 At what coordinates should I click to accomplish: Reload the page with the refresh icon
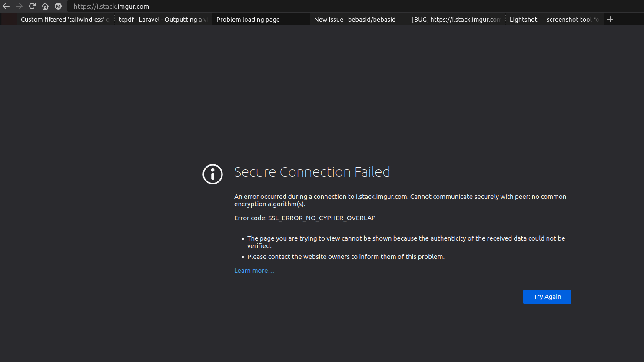tap(32, 6)
